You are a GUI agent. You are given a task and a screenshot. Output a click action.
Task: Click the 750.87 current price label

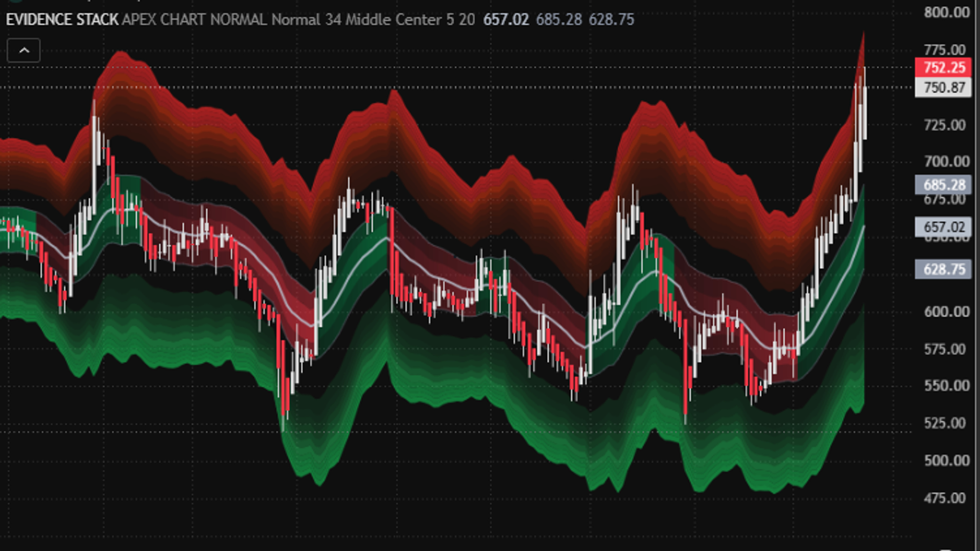[x=943, y=88]
